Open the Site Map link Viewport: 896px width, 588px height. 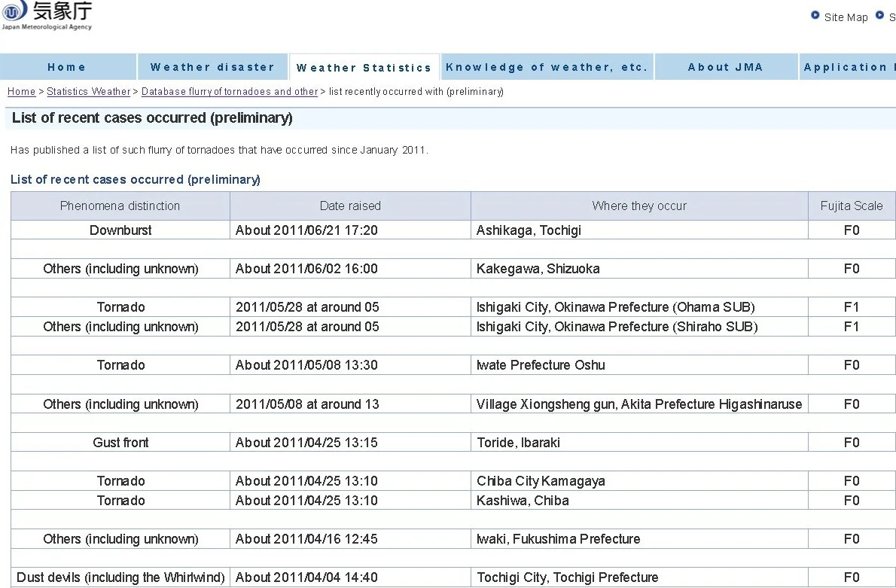pos(846,17)
